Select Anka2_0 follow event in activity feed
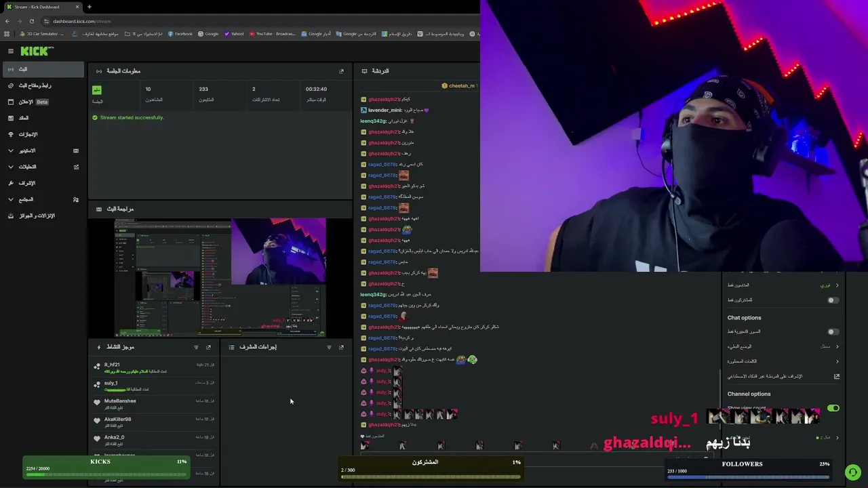This screenshot has height=488, width=868. (154, 441)
